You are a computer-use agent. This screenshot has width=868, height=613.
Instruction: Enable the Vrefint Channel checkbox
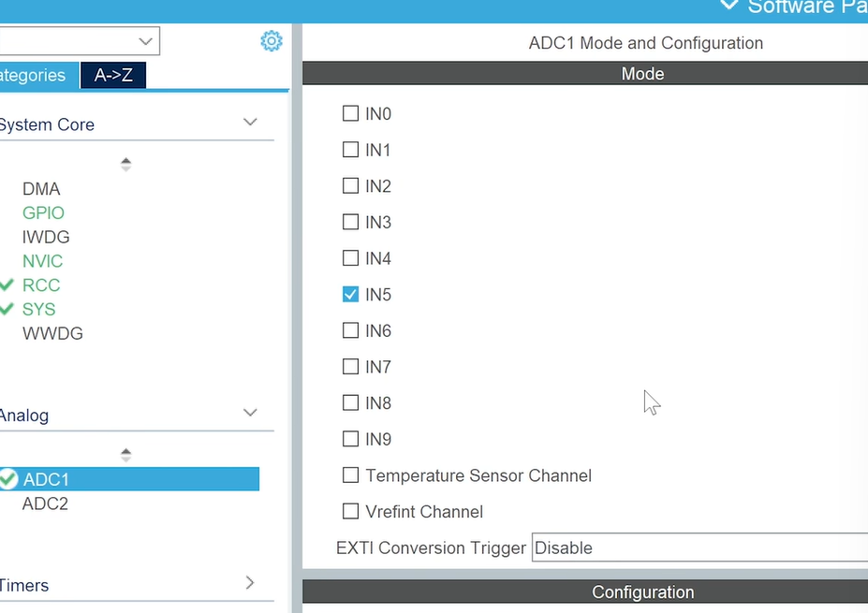point(350,511)
